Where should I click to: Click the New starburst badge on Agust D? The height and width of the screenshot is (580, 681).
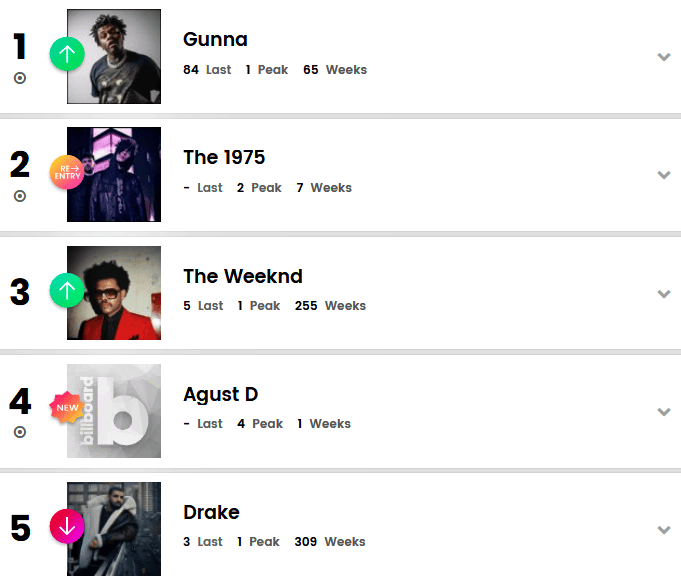pos(67,408)
